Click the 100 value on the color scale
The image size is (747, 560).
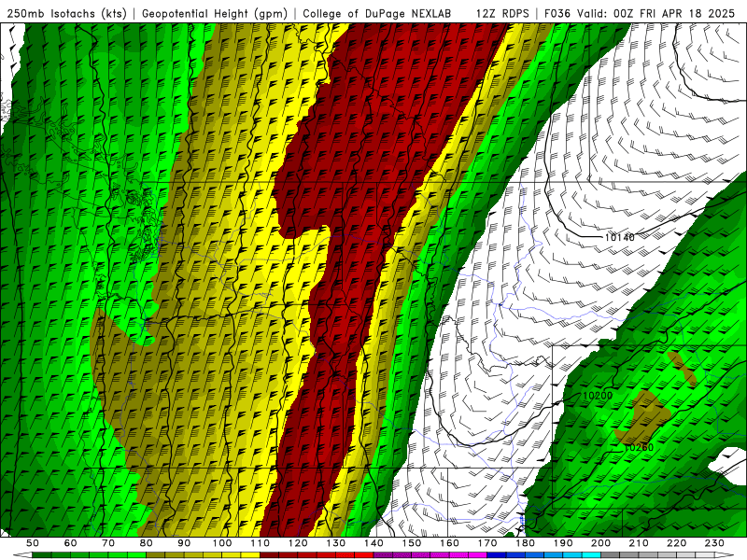tap(222, 543)
